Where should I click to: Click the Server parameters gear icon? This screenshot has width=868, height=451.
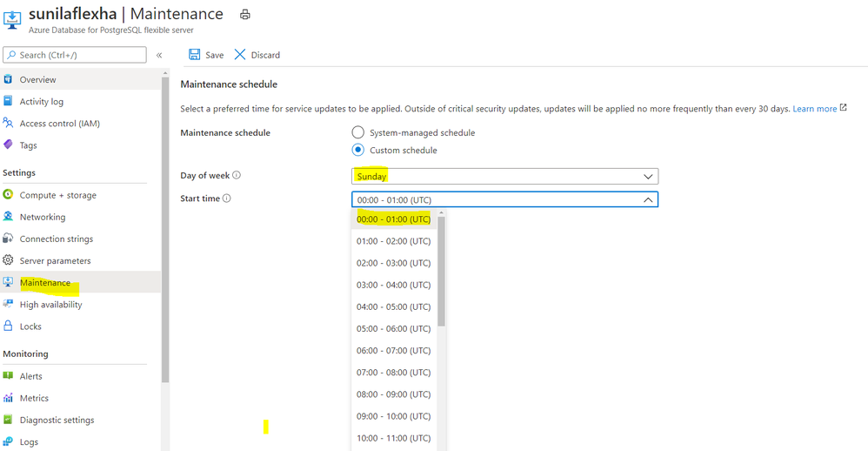[x=8, y=259]
